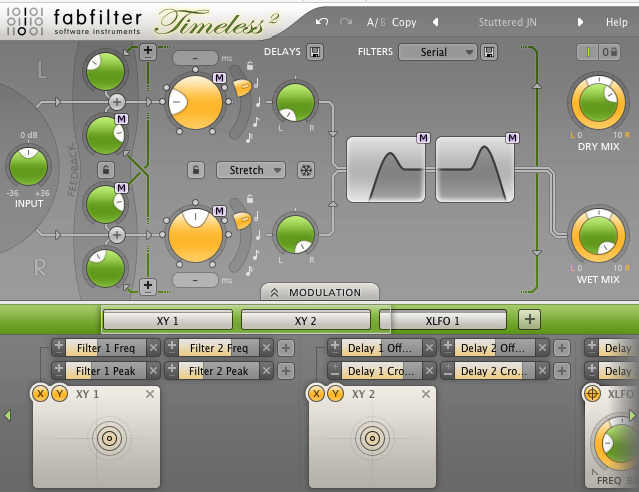Remove the Delay 2 Off... slot

542,348
